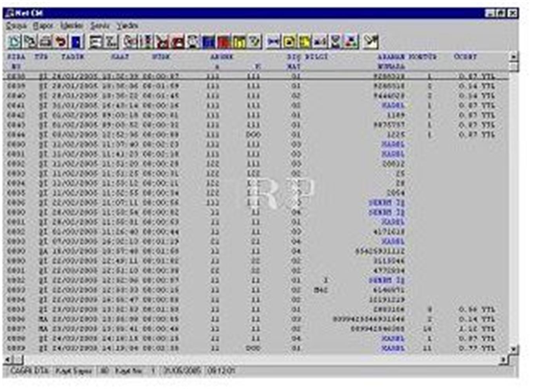Click the orange undo arrow icon
Image resolution: width=534 pixels, height=392 pixels.
point(61,42)
